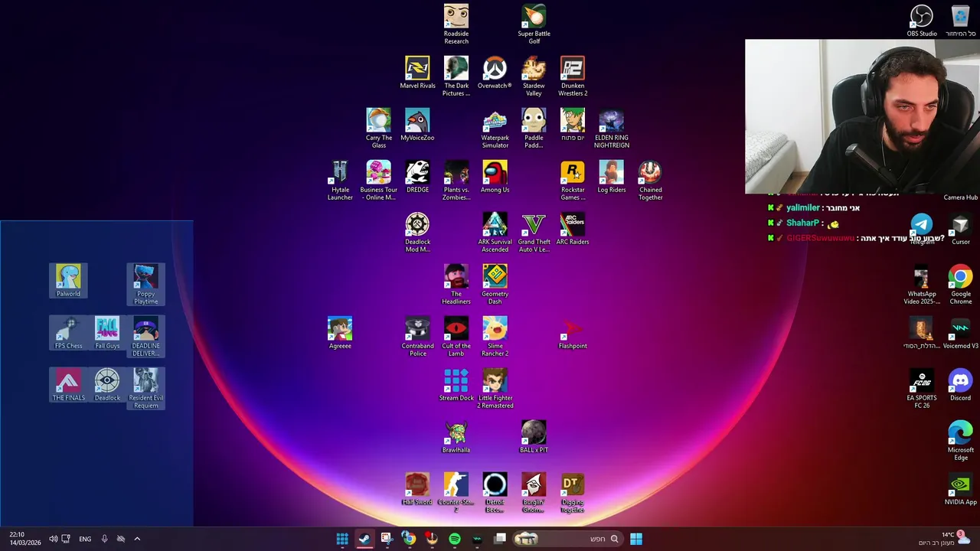Click the taskbar search box

pyautogui.click(x=567, y=539)
